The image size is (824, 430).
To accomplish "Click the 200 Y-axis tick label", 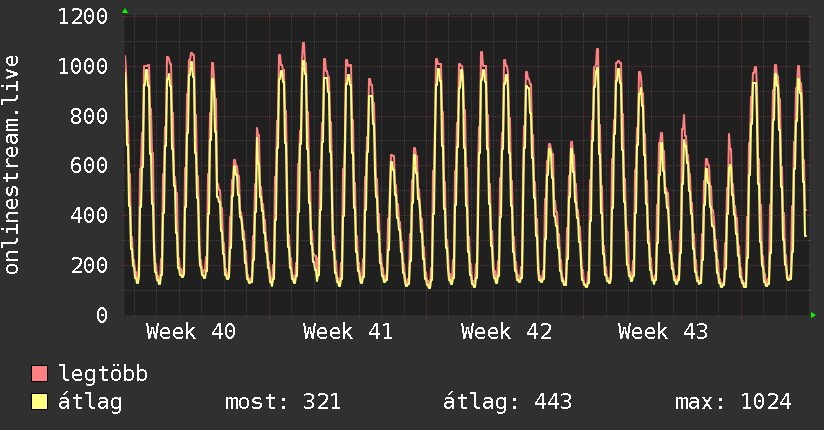I will coord(90,266).
